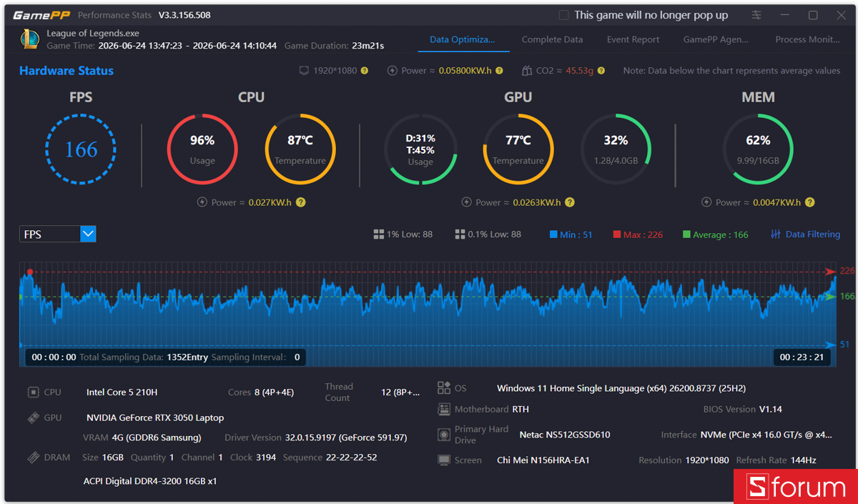Screen dimensions: 858x504
Task: Open the Process Monitor tab
Action: pos(807,40)
